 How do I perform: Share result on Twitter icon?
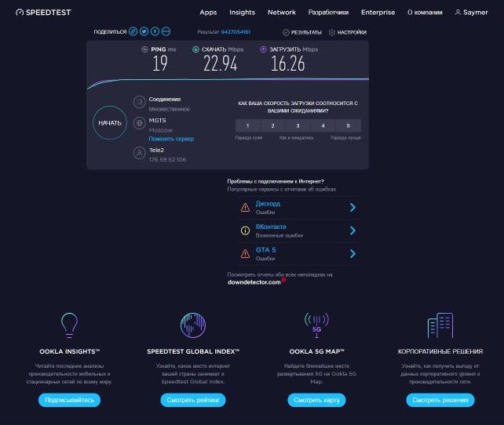click(x=144, y=31)
